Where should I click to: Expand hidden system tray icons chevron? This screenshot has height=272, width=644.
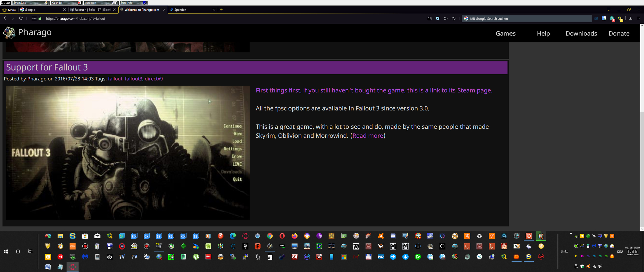click(x=571, y=234)
